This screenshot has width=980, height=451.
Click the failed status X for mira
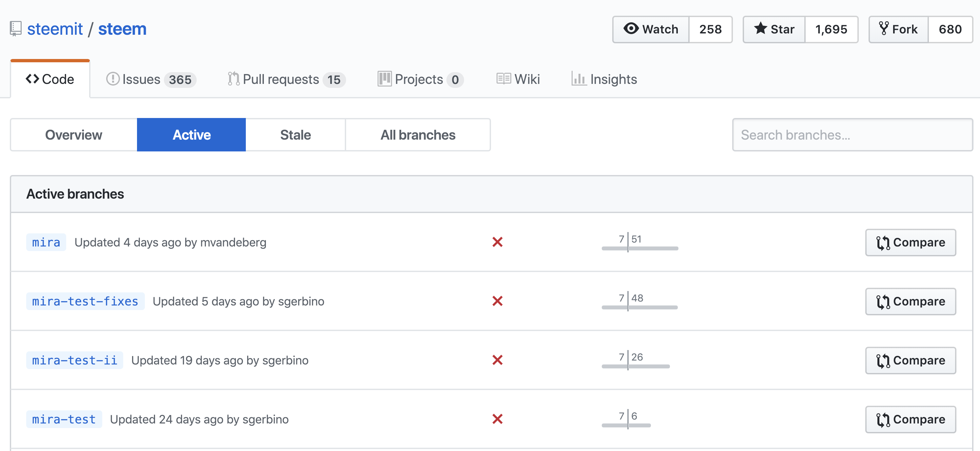coord(497,242)
